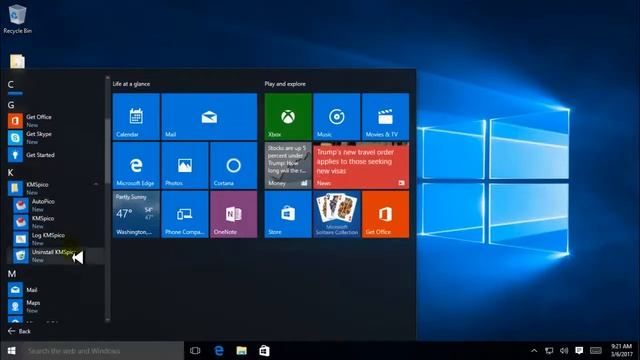The image size is (640, 360).
Task: Open File Explorer from taskbar
Action: [242, 351]
